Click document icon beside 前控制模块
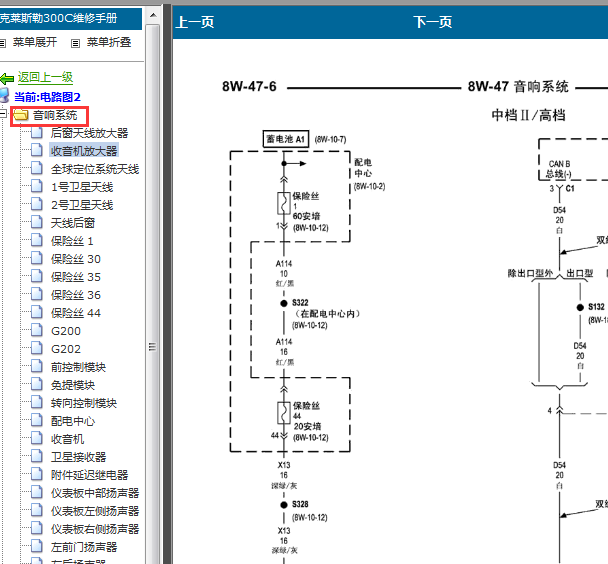The image size is (608, 564). 37,366
